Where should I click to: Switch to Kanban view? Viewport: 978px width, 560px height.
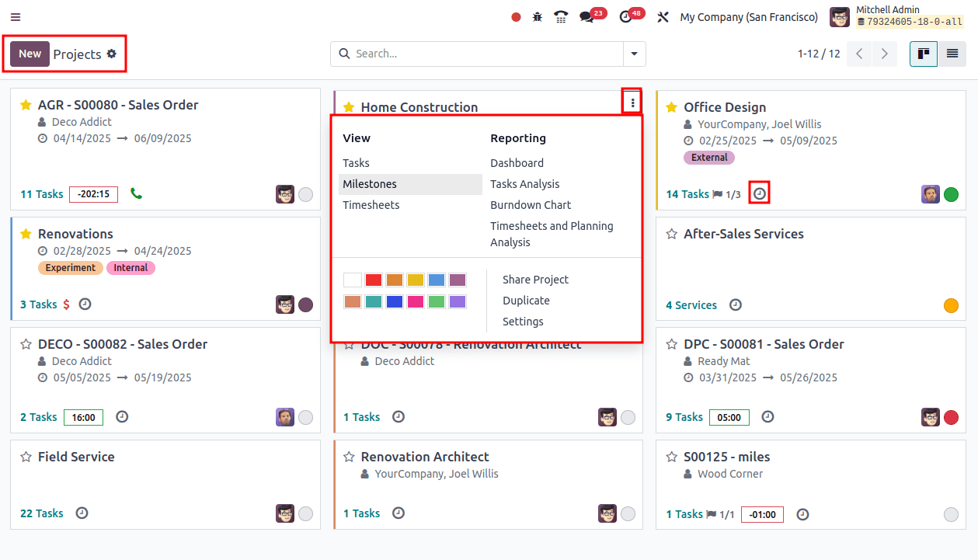(x=924, y=54)
